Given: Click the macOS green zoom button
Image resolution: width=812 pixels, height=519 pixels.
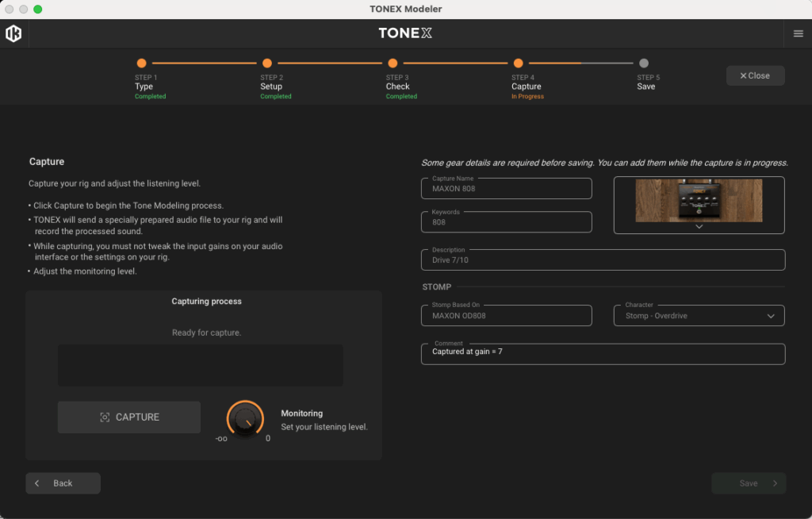Looking at the screenshot, I should coord(38,9).
